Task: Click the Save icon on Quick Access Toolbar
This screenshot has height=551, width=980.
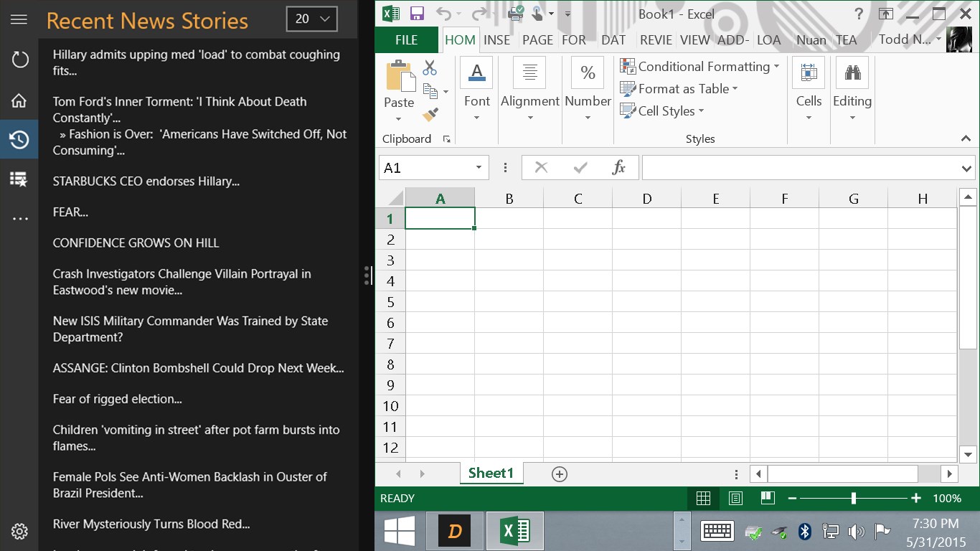Action: [x=417, y=12]
